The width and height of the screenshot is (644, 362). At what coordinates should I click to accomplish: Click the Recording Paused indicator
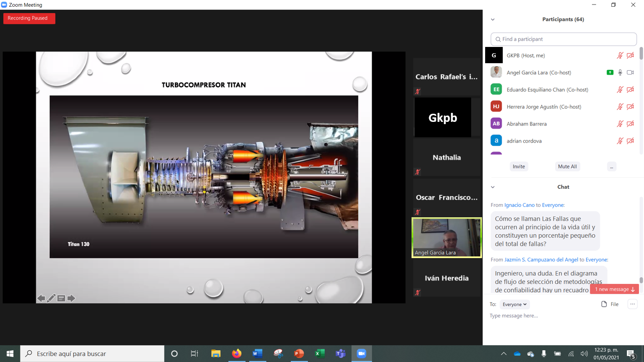[x=29, y=18]
